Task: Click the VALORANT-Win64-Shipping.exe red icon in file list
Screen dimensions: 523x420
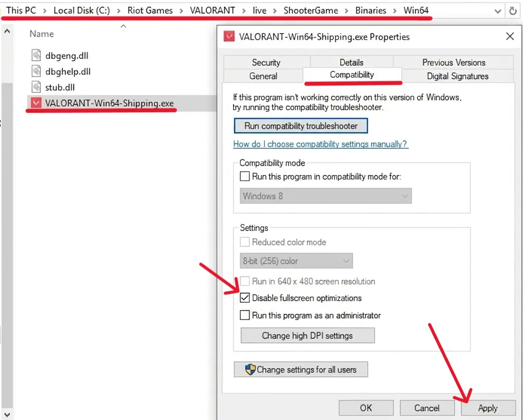Action: tap(36, 103)
